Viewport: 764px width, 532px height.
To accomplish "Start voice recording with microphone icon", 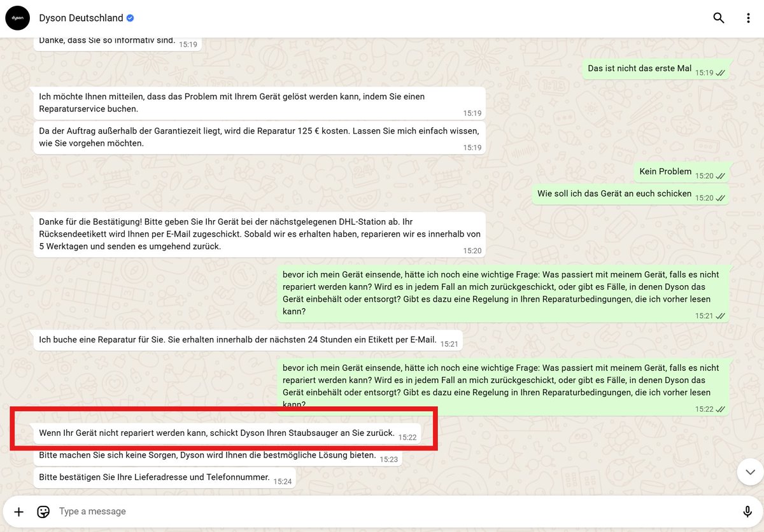I will (x=747, y=512).
